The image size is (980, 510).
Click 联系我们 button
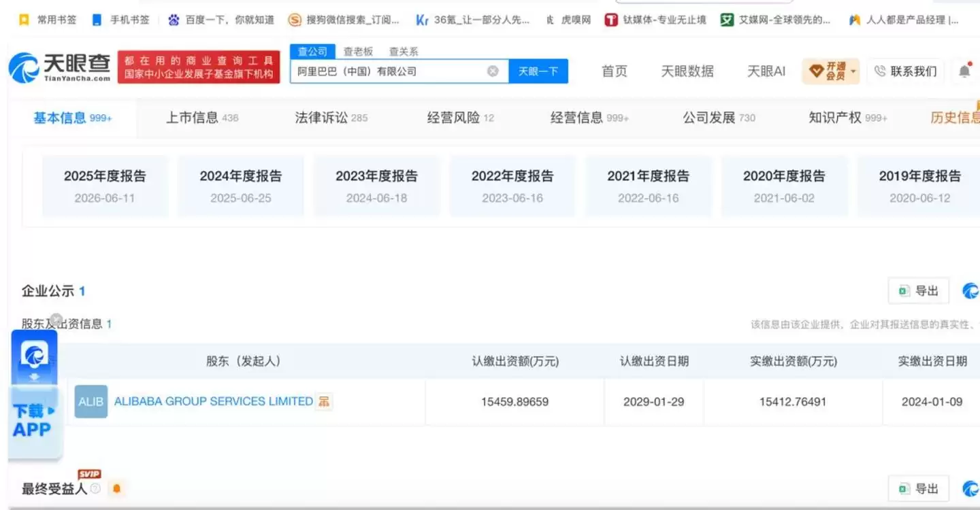905,71
